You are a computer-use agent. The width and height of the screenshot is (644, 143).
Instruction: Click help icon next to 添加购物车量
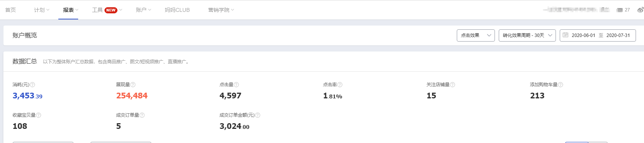click(x=560, y=85)
